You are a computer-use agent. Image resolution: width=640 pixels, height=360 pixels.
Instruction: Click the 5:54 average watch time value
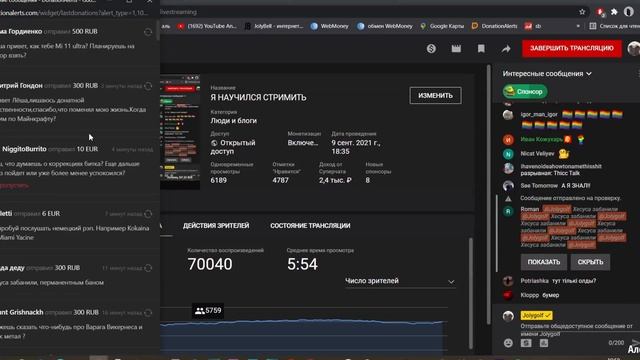tap(302, 264)
